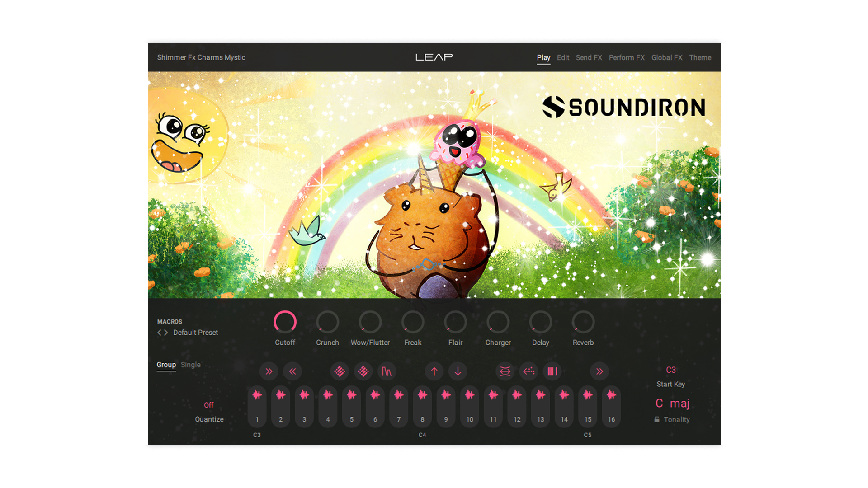This screenshot has width=868, height=488.
Task: Click the Quantize label
Action: 209,419
